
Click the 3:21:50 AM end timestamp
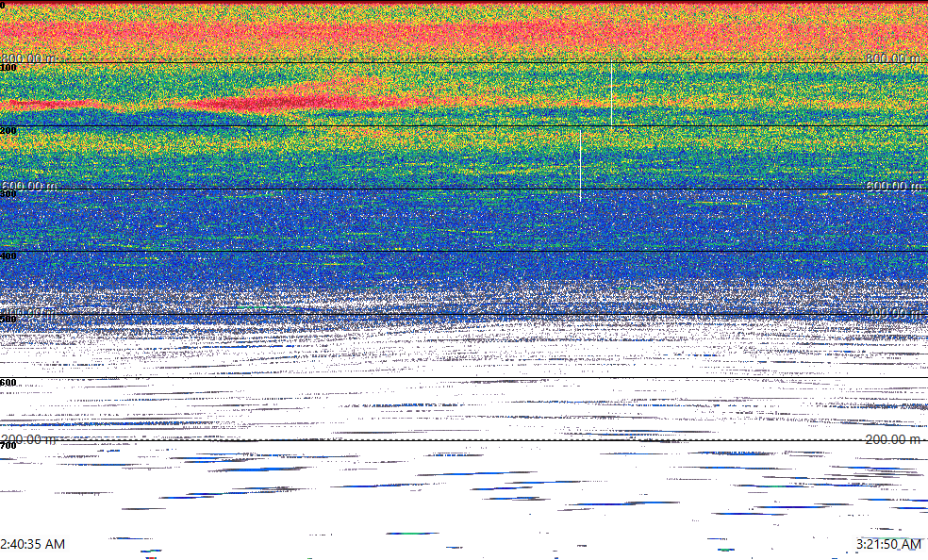point(888,544)
